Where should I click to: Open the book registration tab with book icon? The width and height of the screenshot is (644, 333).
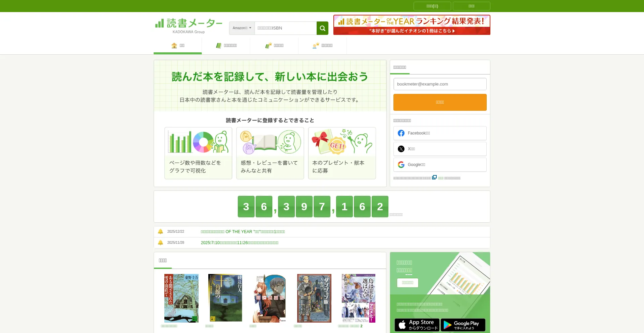(219, 45)
